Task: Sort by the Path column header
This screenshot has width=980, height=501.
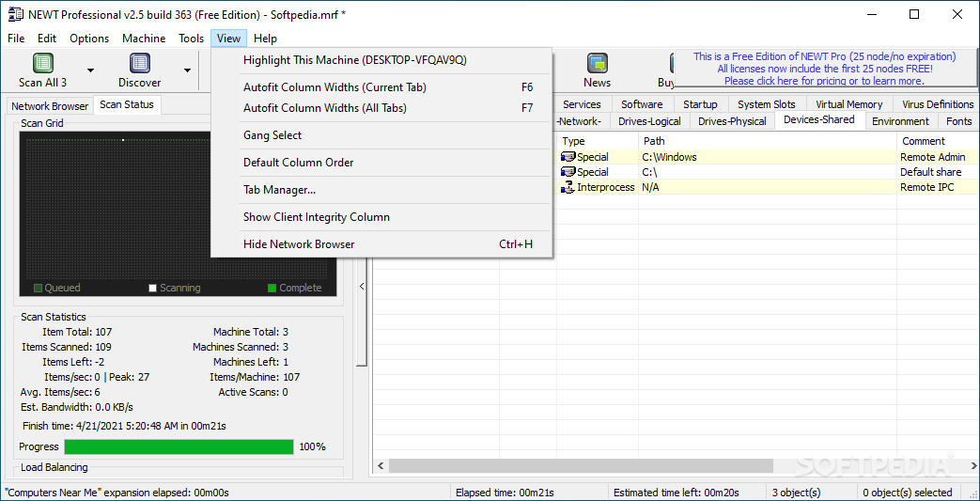Action: coord(768,141)
